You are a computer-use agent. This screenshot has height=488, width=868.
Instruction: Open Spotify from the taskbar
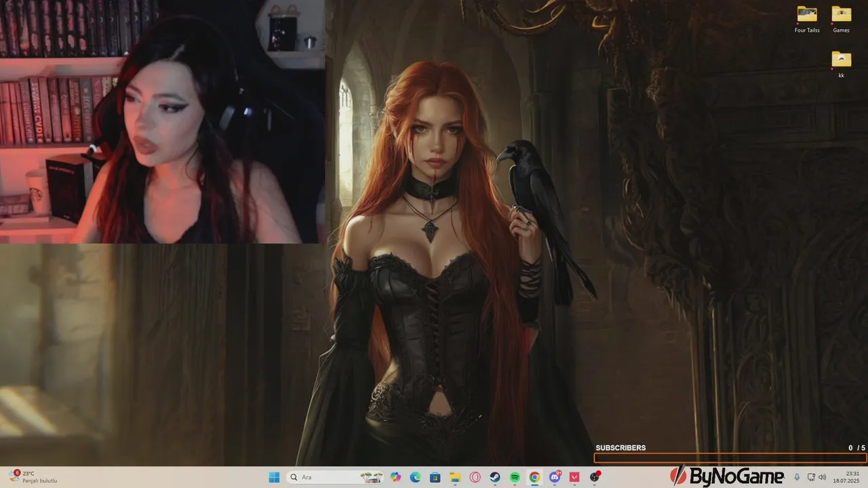point(515,477)
